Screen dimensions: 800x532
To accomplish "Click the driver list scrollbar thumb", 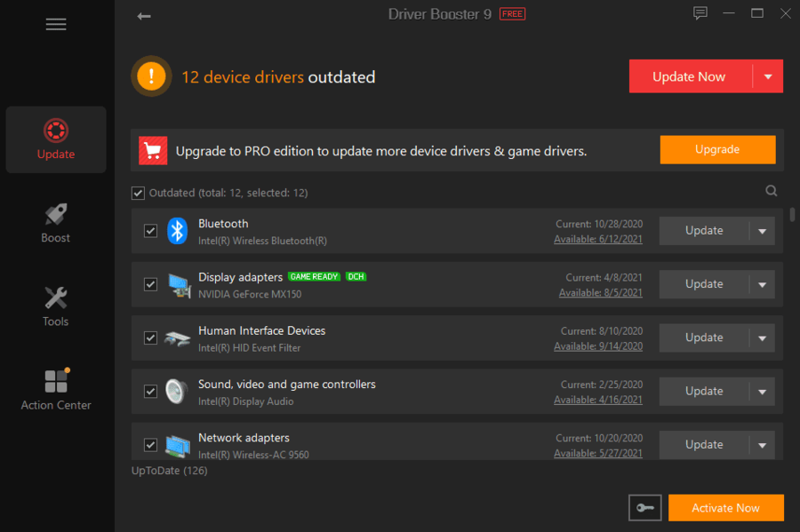I will [x=792, y=215].
